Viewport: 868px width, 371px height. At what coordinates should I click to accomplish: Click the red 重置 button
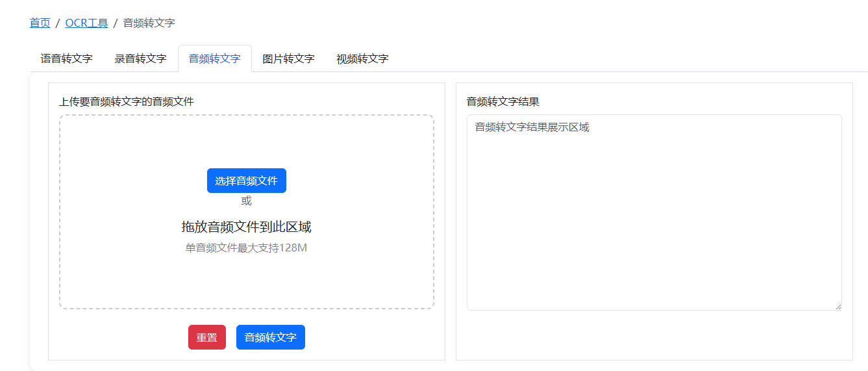(207, 337)
